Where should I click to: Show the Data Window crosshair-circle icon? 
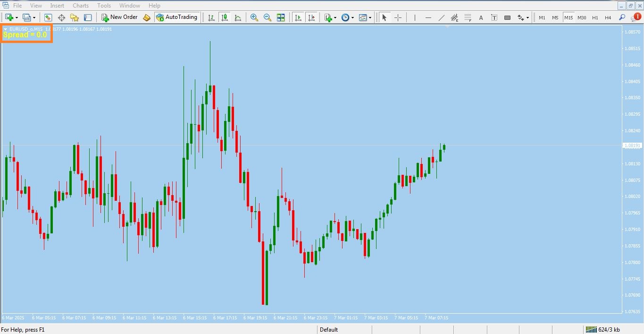(x=61, y=17)
